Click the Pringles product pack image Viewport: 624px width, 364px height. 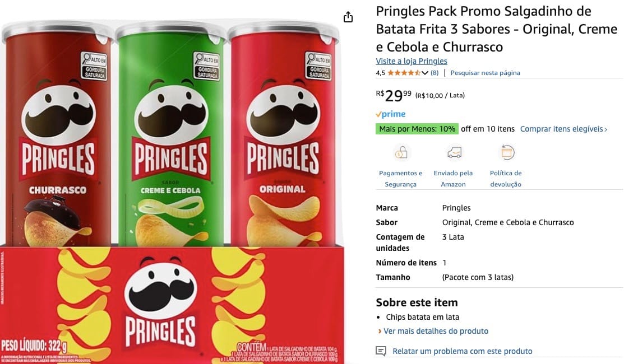172,191
